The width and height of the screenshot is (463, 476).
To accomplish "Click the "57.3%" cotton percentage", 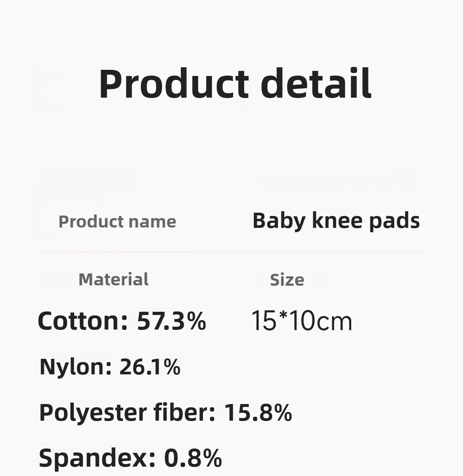I will 171,321.
